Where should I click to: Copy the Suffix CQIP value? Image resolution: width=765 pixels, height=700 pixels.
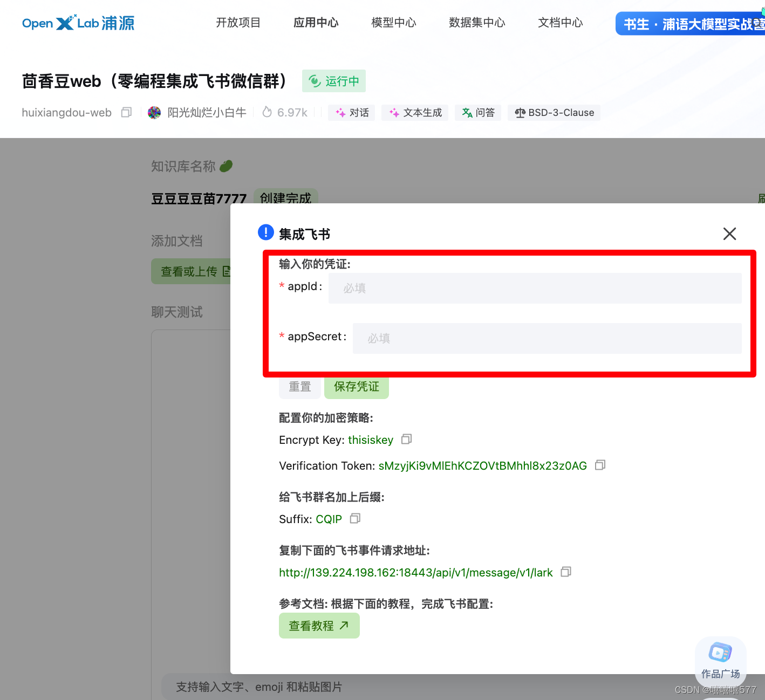coord(355,518)
